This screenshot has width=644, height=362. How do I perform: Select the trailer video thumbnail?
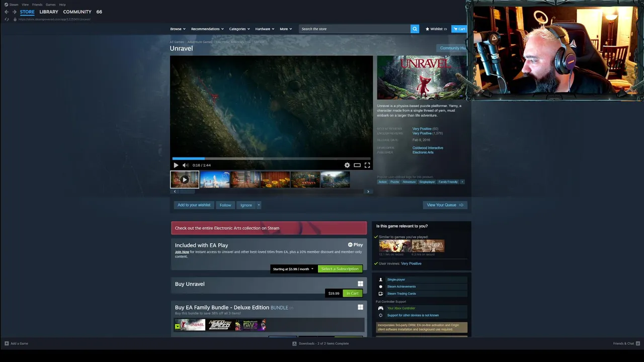185,179
